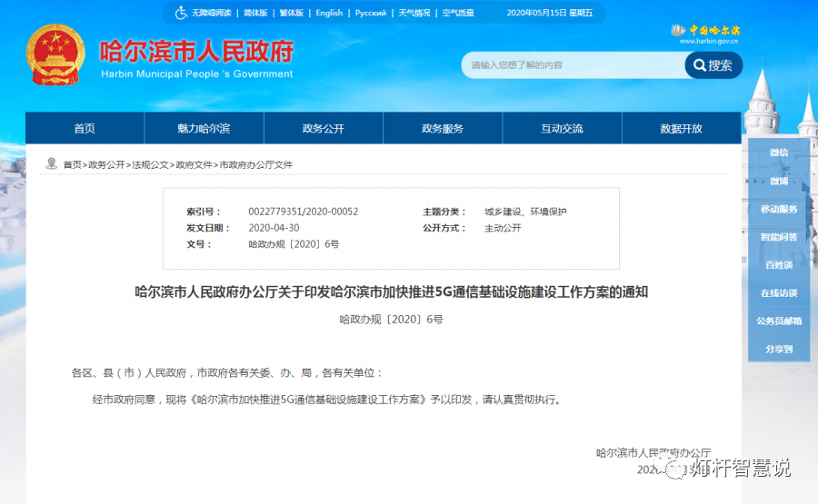Click 分享到 in the side panel
Viewport: 818px width, 504px height.
click(779, 350)
